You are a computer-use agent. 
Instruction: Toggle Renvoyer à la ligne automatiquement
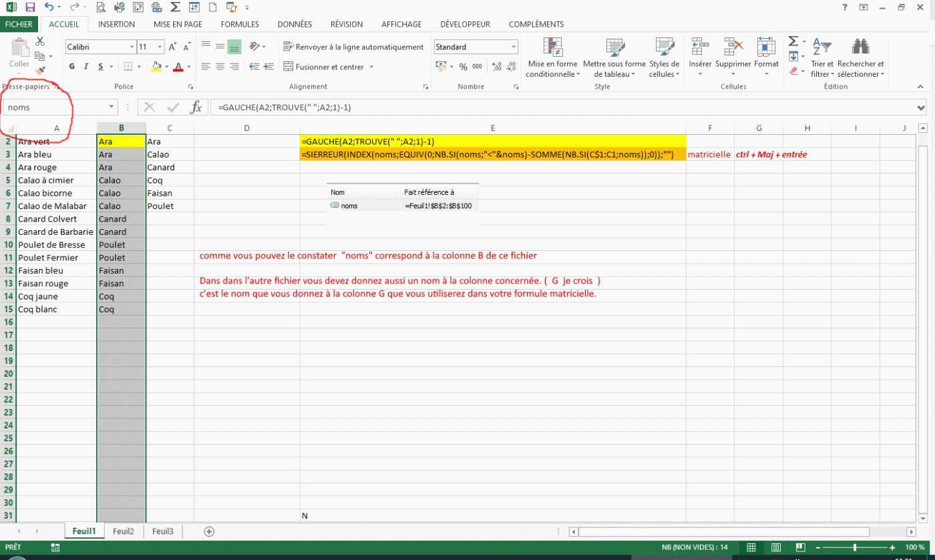point(353,47)
